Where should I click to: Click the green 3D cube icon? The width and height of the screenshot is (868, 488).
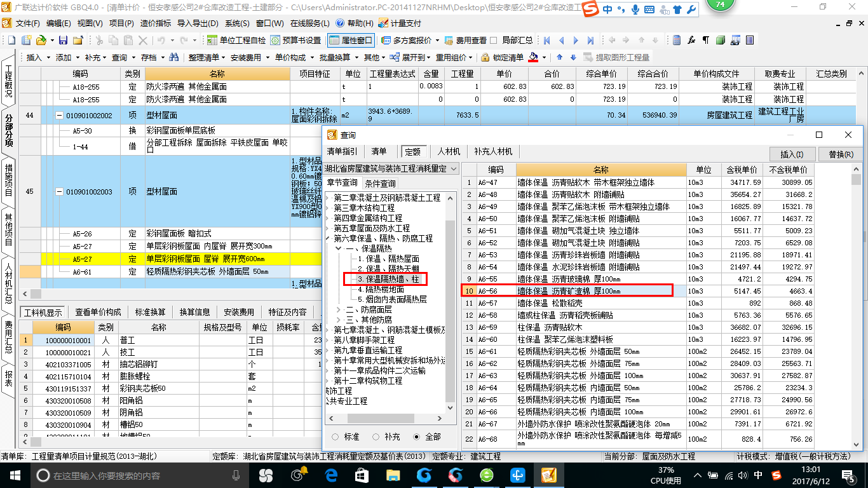pyautogui.click(x=720, y=40)
